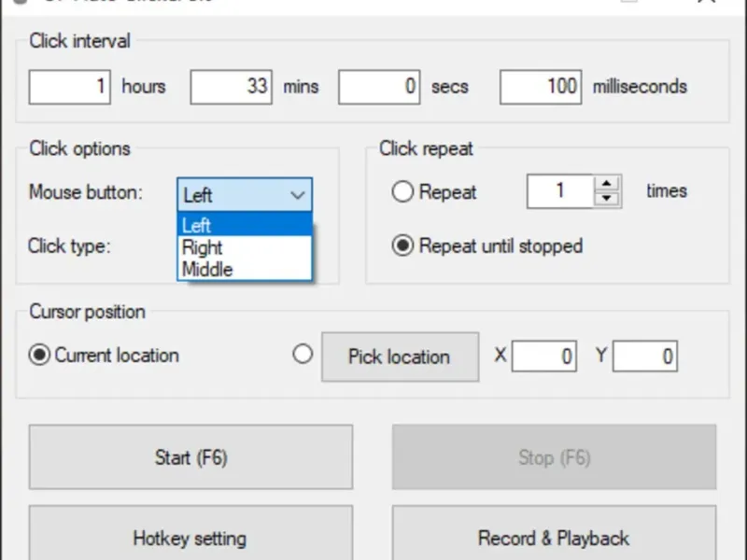The width and height of the screenshot is (747, 560).
Task: Focus the milliseconds input field
Action: [541, 87]
